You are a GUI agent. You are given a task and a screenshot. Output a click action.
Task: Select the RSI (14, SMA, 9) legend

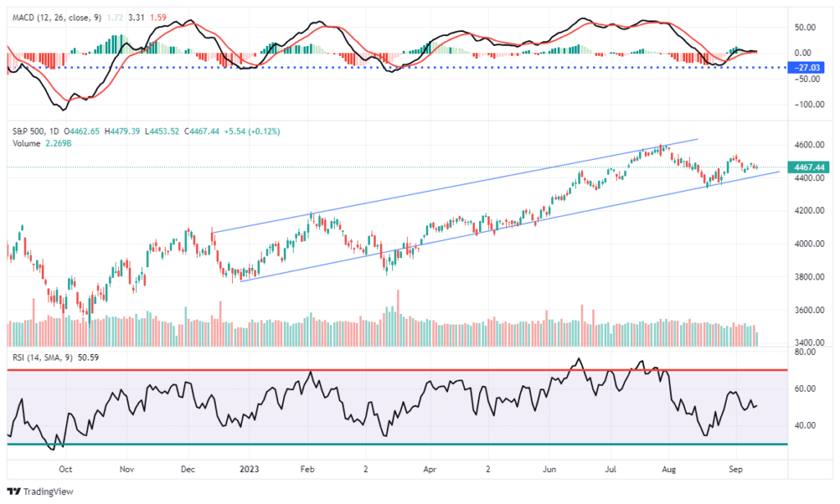pyautogui.click(x=43, y=356)
